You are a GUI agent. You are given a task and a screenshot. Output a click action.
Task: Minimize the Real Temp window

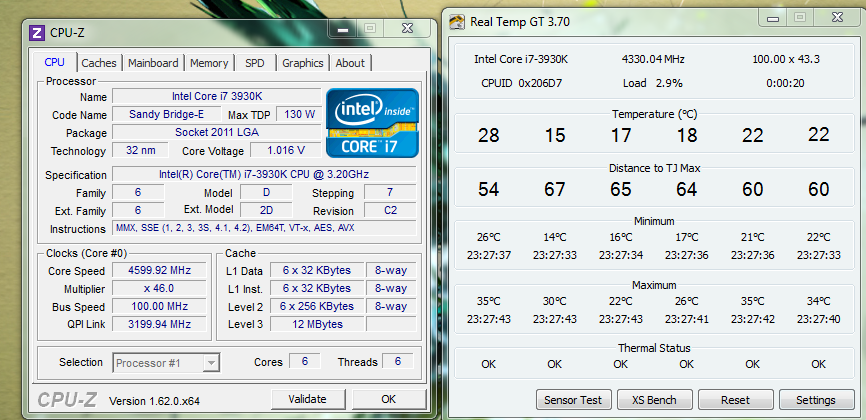coord(773,18)
